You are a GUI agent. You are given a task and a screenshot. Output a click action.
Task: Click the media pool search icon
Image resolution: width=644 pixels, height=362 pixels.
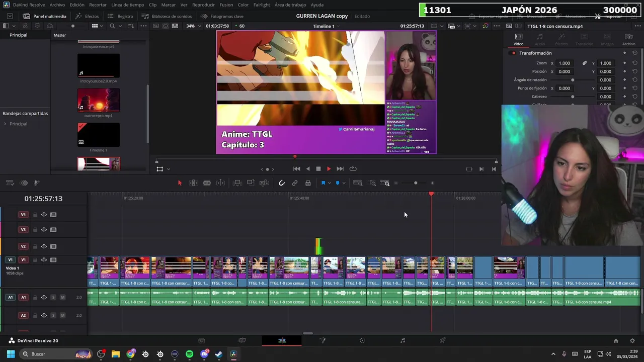coord(112,26)
